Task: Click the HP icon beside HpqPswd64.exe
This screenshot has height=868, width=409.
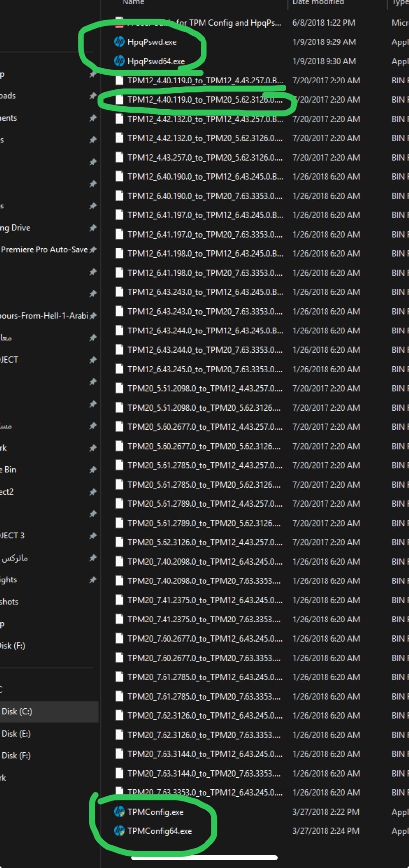Action: point(119,61)
